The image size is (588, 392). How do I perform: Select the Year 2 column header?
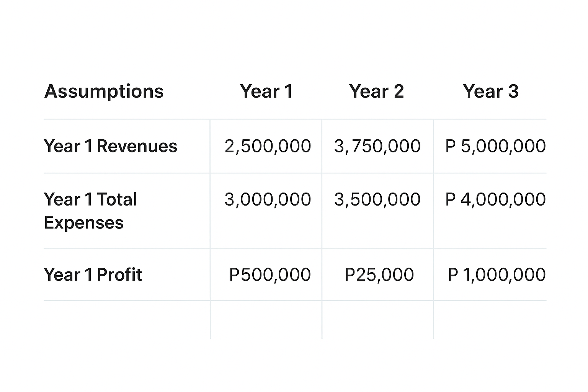pos(376,91)
